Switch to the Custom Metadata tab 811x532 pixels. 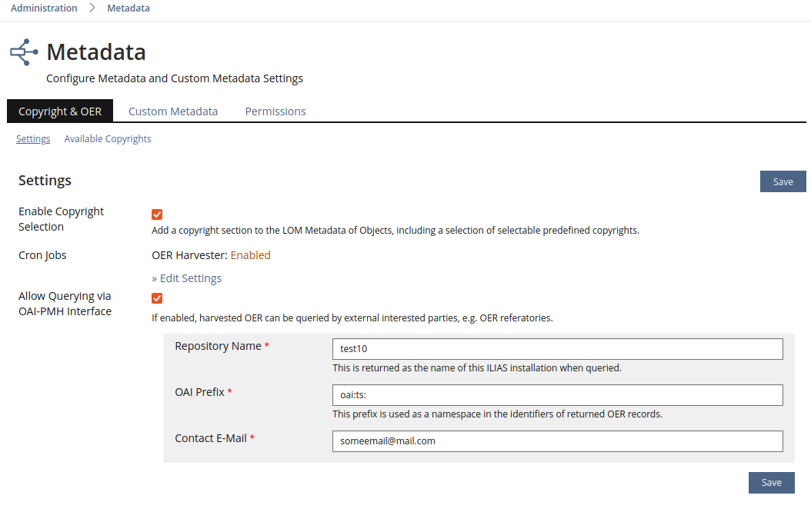173,111
